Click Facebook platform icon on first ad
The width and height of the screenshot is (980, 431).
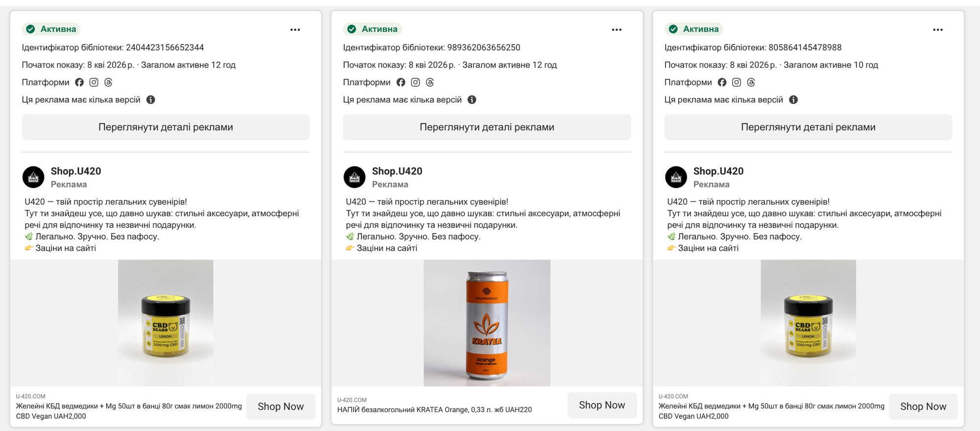click(x=79, y=82)
